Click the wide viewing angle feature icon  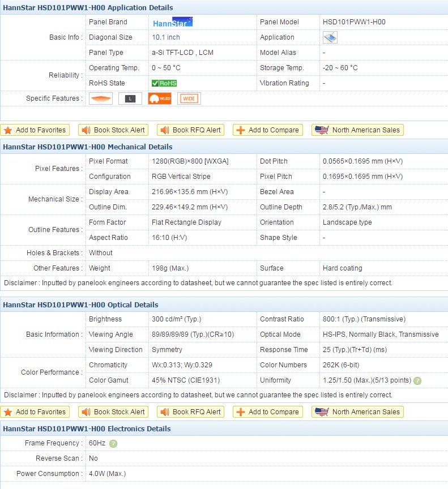coord(101,98)
